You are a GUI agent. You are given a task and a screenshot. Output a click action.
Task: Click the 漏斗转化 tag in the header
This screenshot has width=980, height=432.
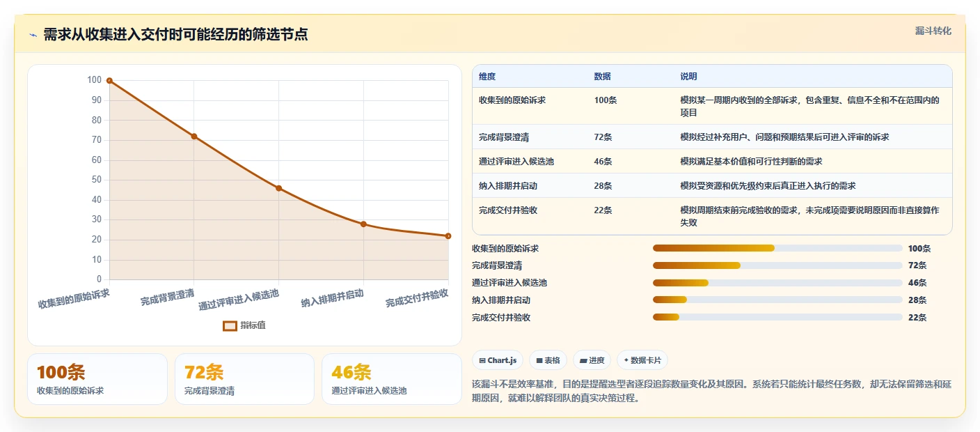pos(933,31)
